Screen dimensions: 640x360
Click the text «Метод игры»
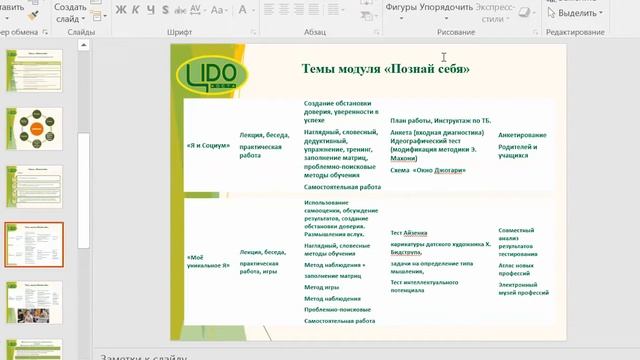click(322, 287)
